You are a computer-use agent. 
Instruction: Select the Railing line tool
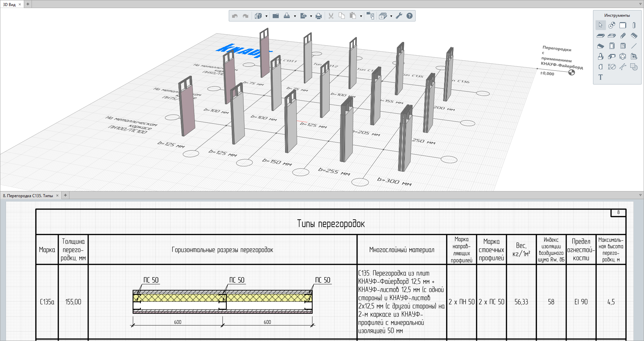tap(634, 46)
